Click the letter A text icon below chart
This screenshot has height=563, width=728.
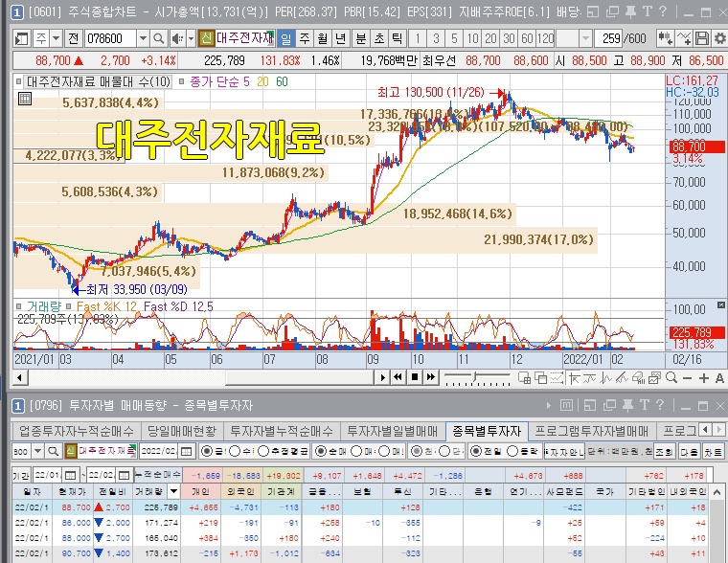719,378
